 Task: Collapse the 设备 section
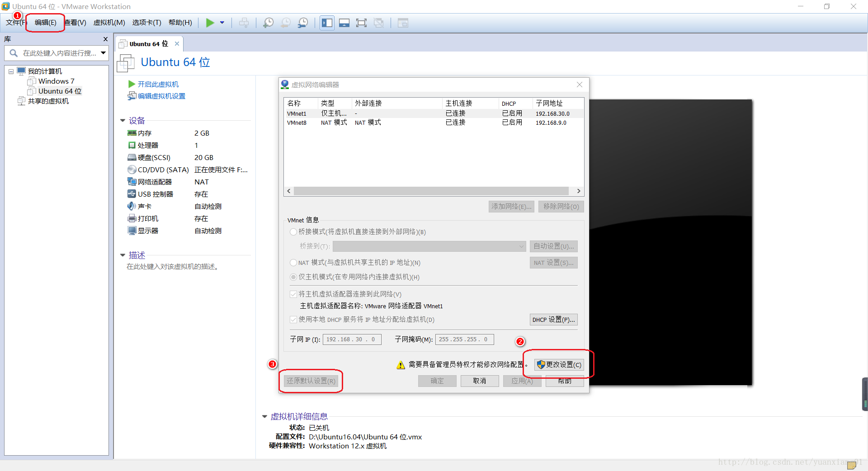(123, 121)
